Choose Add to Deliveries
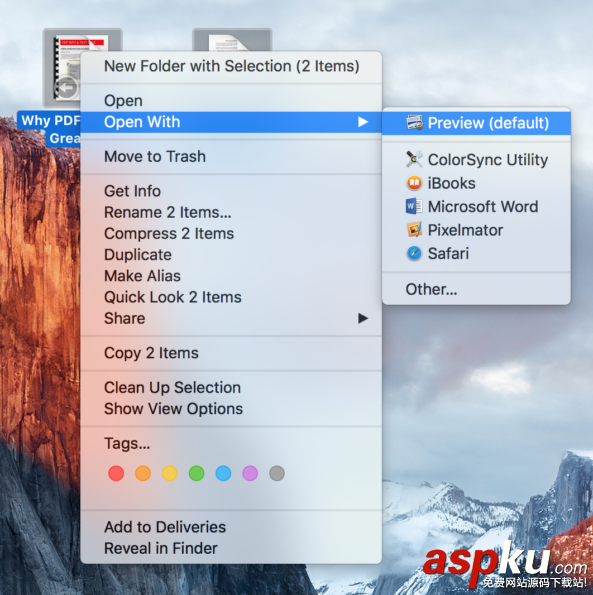This screenshot has height=595, width=593. coord(231,527)
